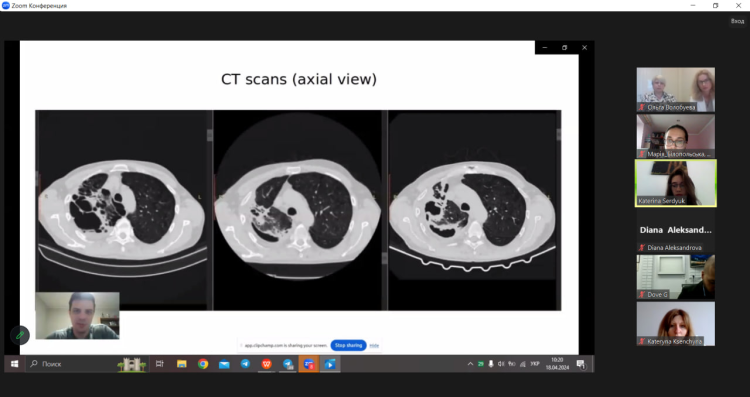
Task: Close the shared slide window
Action: point(585,47)
